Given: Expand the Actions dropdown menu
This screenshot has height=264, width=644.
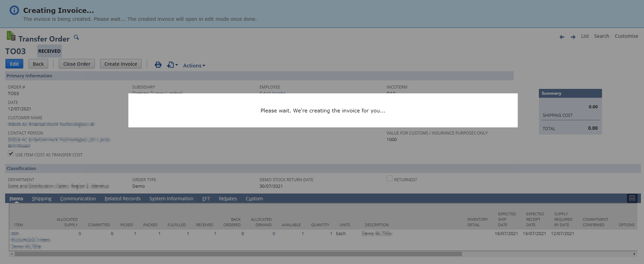Looking at the screenshot, I should tap(194, 65).
